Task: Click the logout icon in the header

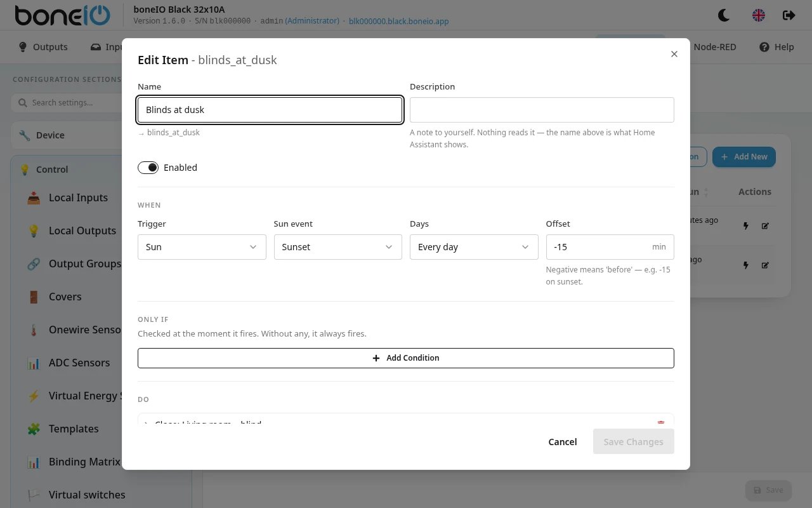Action: (789, 15)
